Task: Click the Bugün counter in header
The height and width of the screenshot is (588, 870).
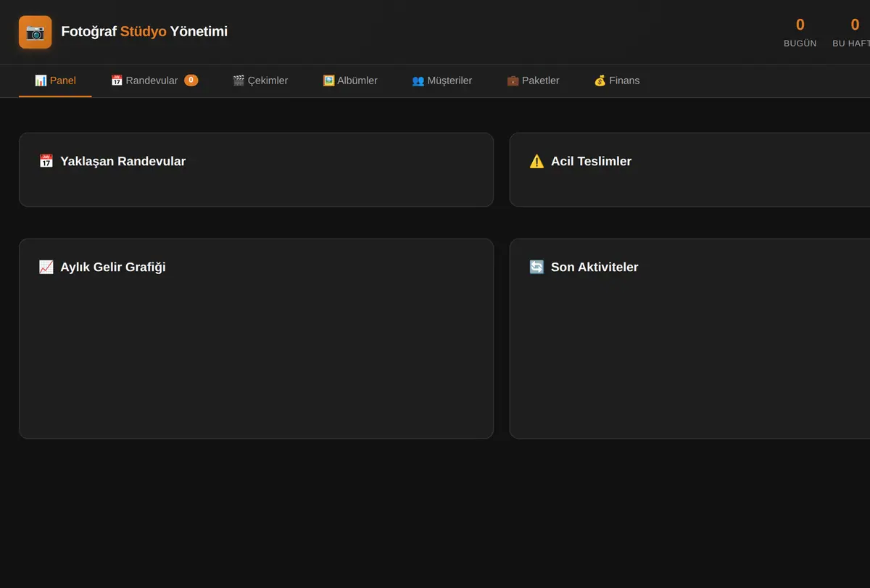Action: pyautogui.click(x=800, y=33)
